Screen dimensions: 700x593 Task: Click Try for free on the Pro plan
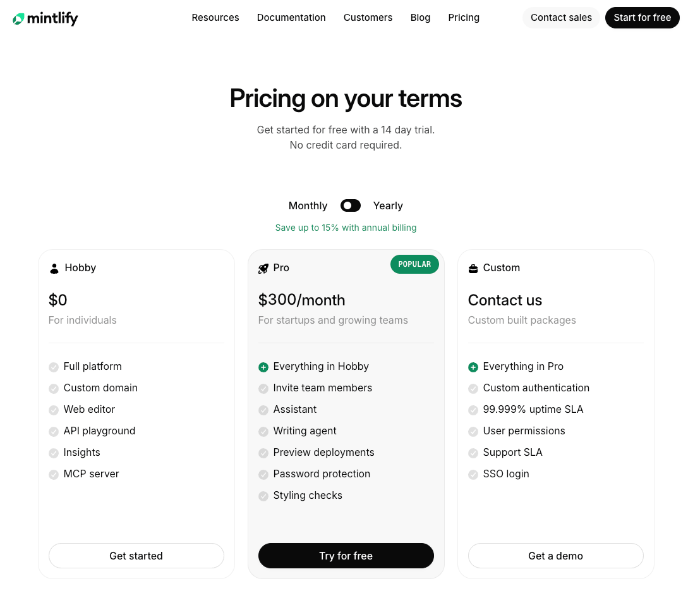click(x=346, y=556)
